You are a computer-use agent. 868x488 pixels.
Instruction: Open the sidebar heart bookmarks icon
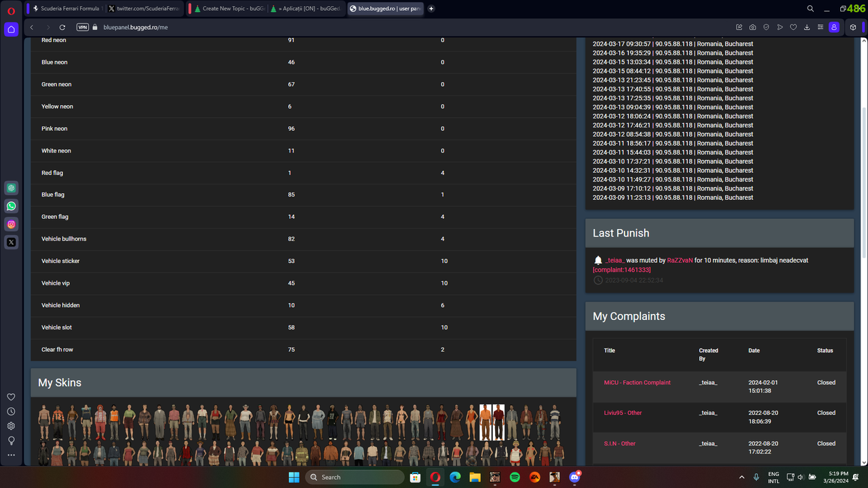11,397
